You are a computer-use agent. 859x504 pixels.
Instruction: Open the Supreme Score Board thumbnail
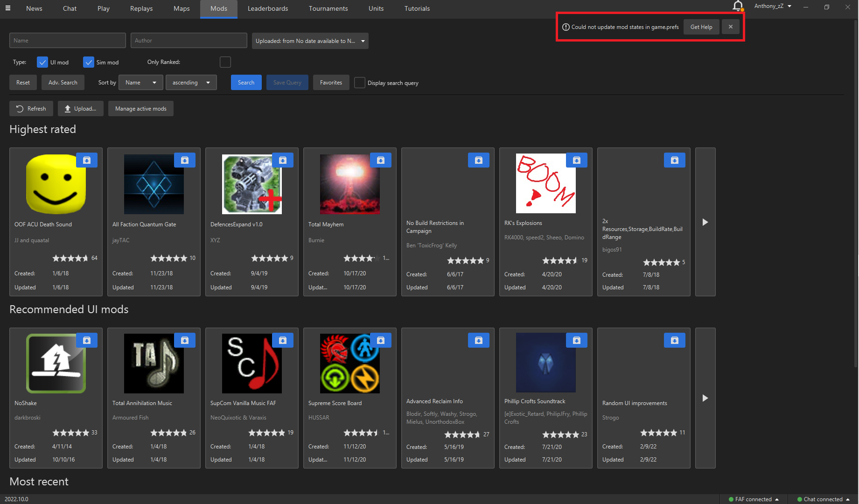click(349, 363)
